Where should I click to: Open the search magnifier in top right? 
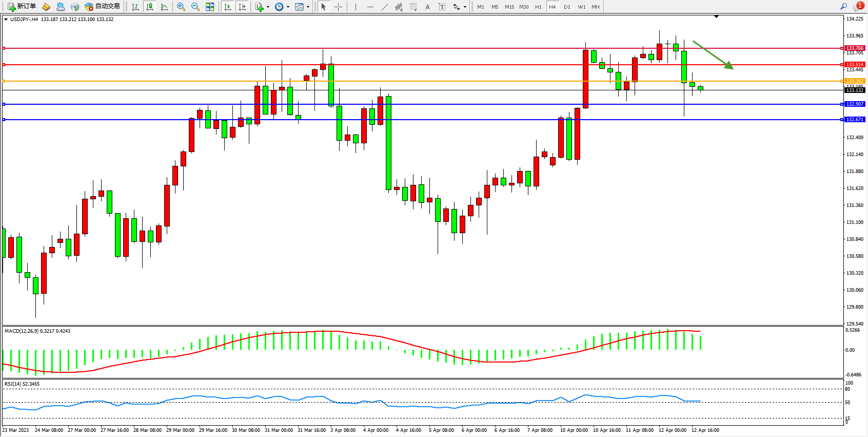coord(843,7)
